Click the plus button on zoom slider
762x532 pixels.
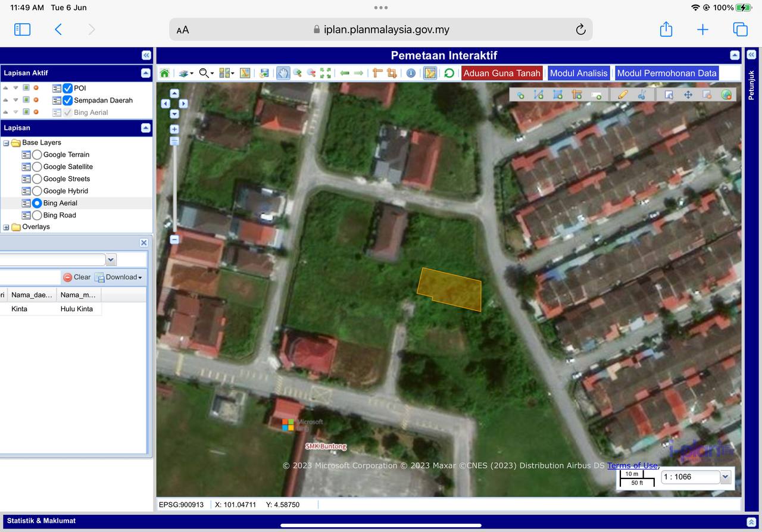pyautogui.click(x=174, y=129)
